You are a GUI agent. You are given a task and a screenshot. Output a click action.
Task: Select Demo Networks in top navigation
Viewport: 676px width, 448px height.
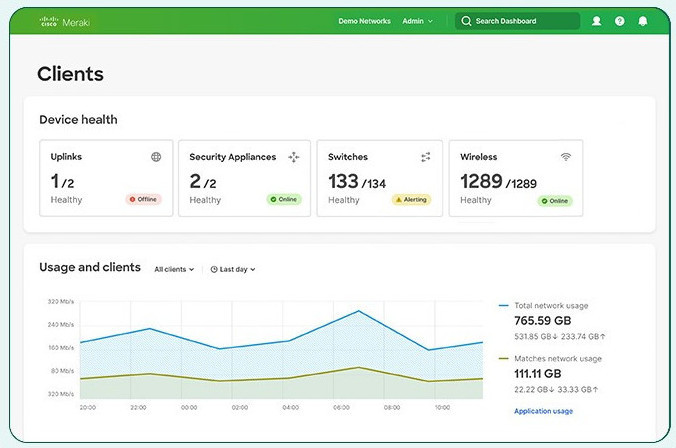pos(364,21)
